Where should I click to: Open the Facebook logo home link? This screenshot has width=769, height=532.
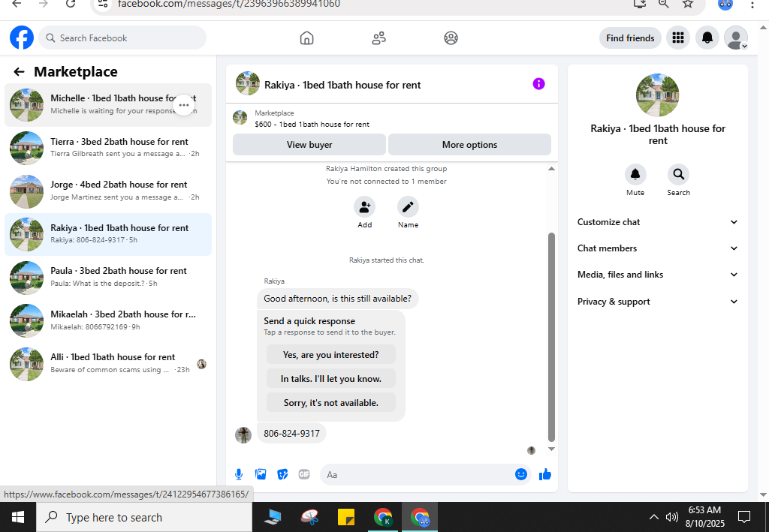point(22,38)
